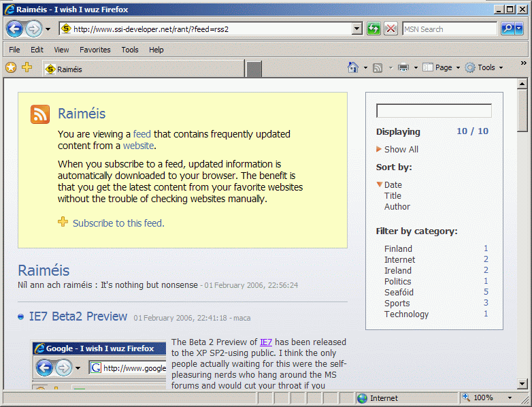Open the Page toolbar menu
The width and height of the screenshot is (532, 407).
click(441, 67)
